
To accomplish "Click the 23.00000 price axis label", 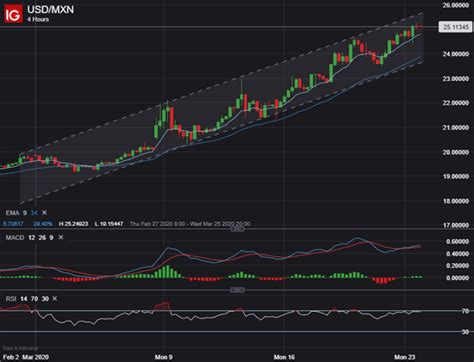I will coord(456,79).
